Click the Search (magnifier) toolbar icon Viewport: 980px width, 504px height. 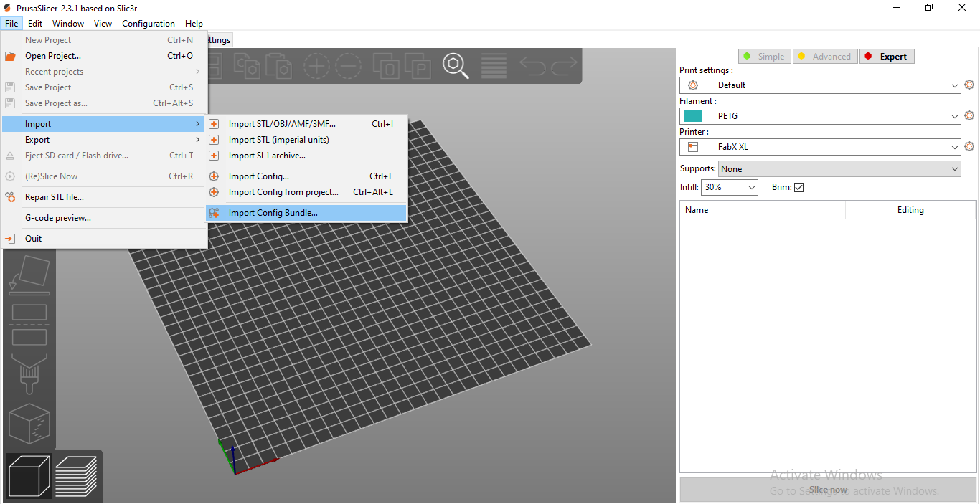tap(456, 66)
